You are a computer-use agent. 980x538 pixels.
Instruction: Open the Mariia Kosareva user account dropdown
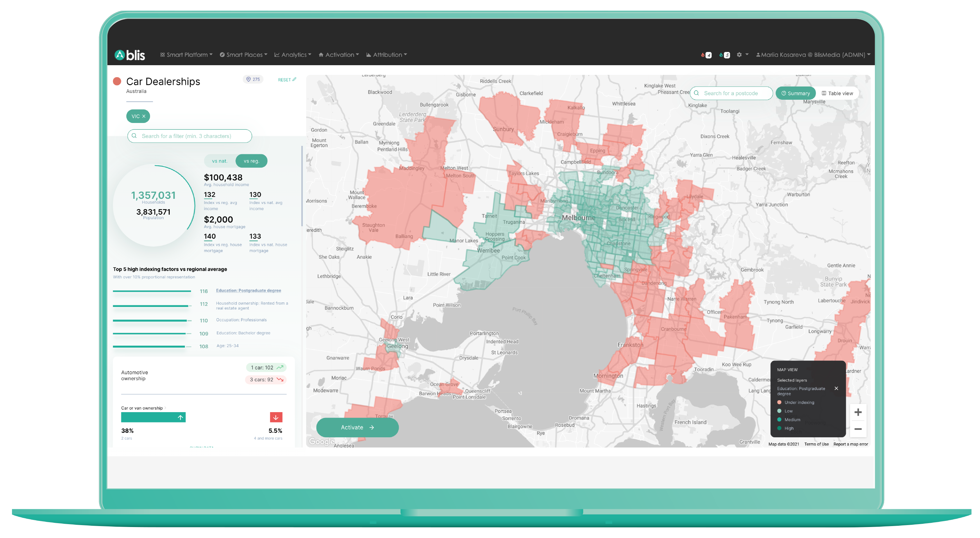(813, 55)
